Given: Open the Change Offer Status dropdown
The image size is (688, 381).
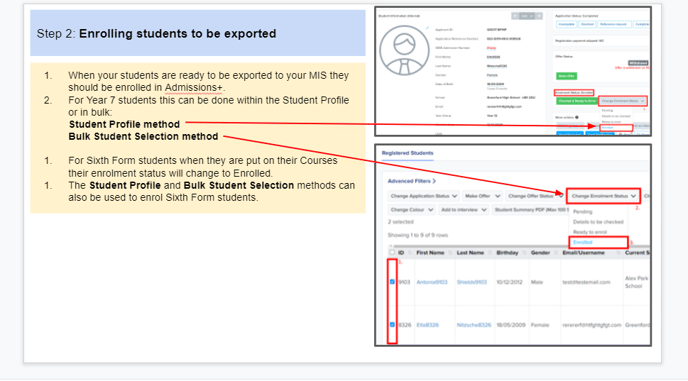Looking at the screenshot, I should [535, 196].
